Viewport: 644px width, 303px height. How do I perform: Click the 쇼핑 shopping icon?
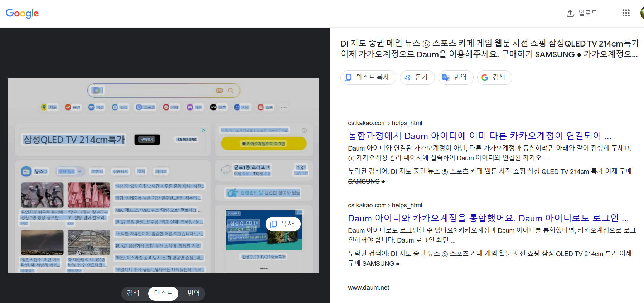coord(261,107)
